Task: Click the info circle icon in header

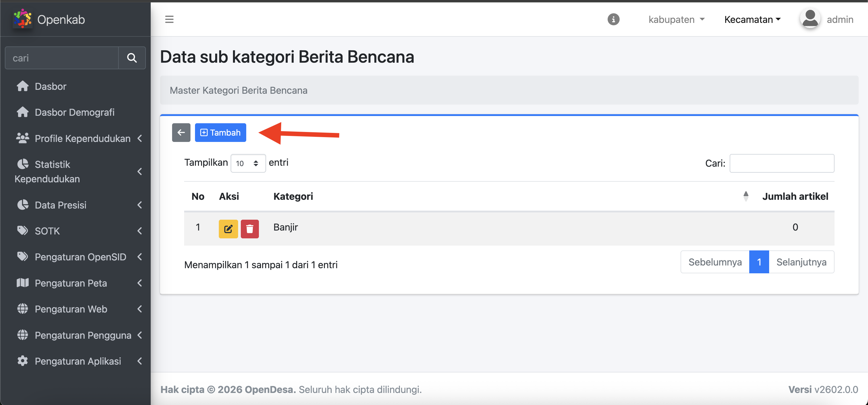Action: (613, 19)
